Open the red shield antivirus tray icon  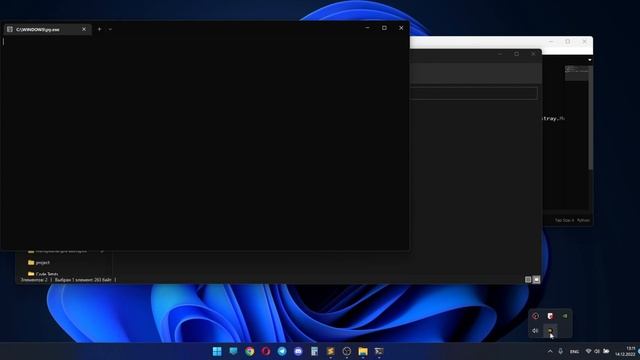click(x=550, y=316)
